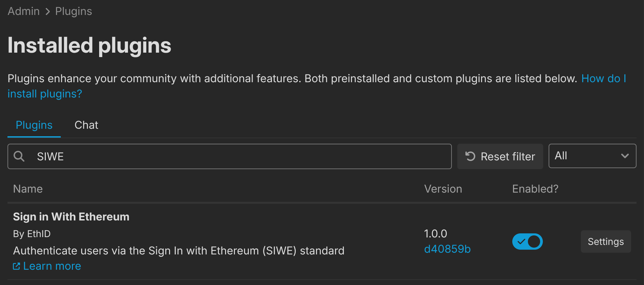Click the Version column header
This screenshot has width=644, height=285.
click(x=443, y=189)
